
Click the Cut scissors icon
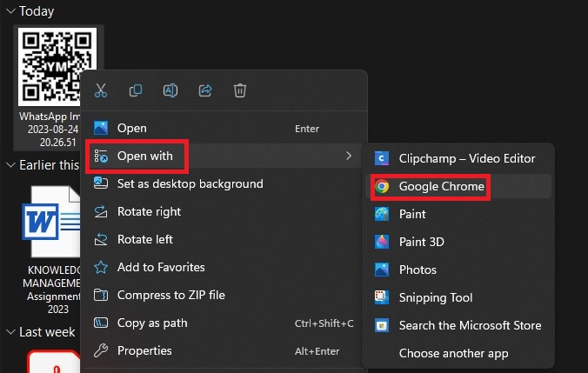tap(101, 90)
